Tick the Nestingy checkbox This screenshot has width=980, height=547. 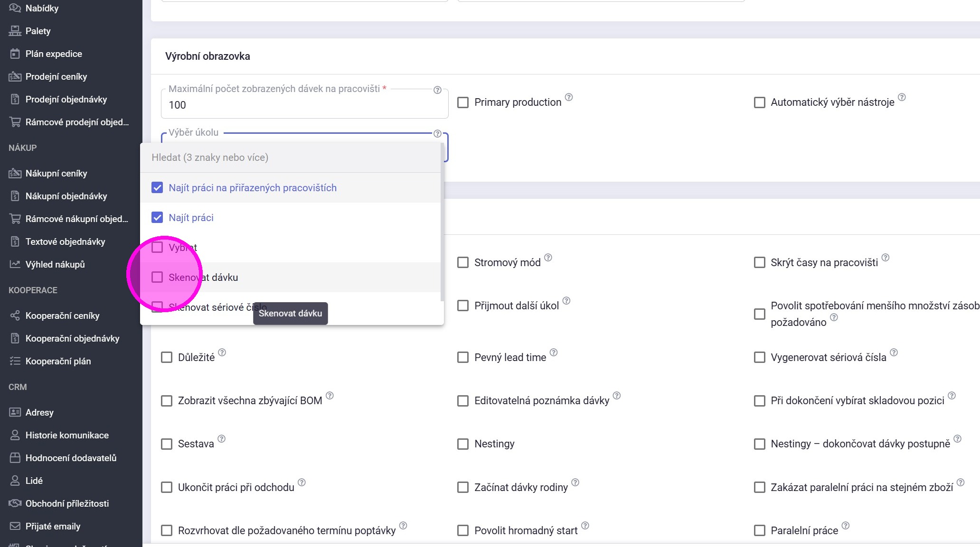coord(462,444)
